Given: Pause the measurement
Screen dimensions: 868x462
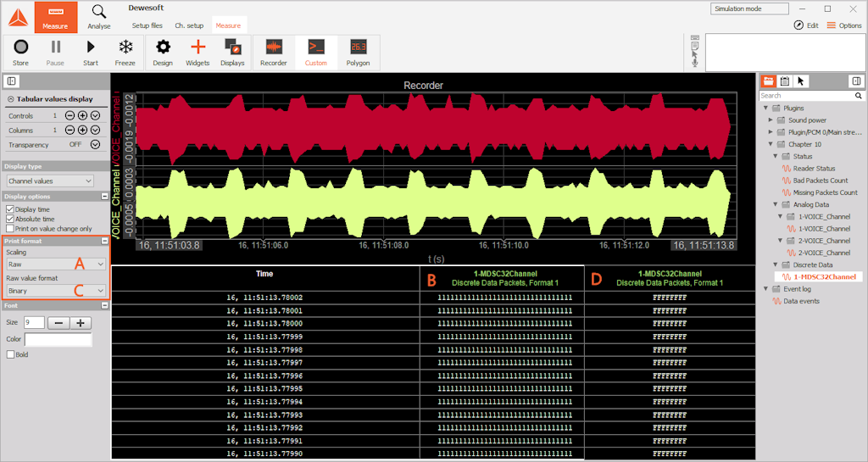Looking at the screenshot, I should tap(55, 53).
